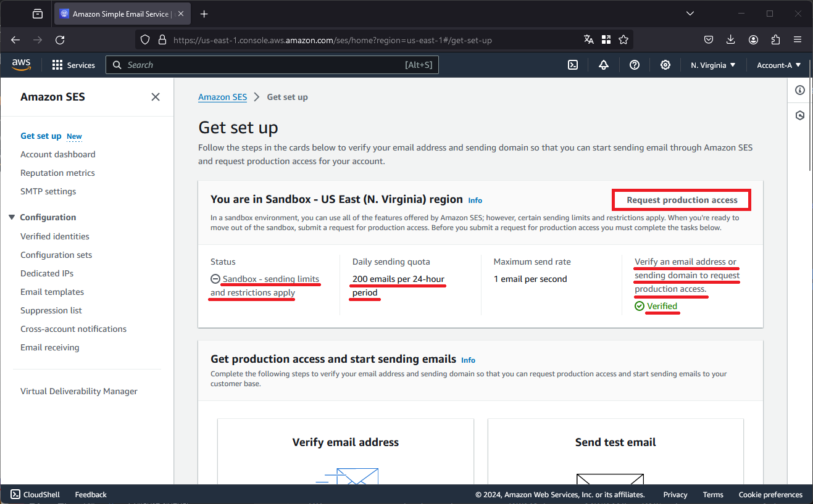
Task: Open the help question mark menu
Action: (635, 65)
